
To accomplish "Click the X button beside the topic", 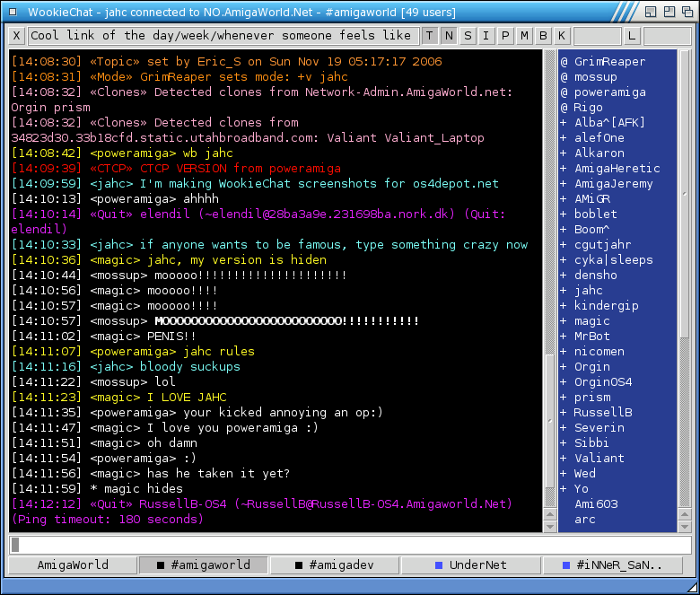I will tap(17, 36).
